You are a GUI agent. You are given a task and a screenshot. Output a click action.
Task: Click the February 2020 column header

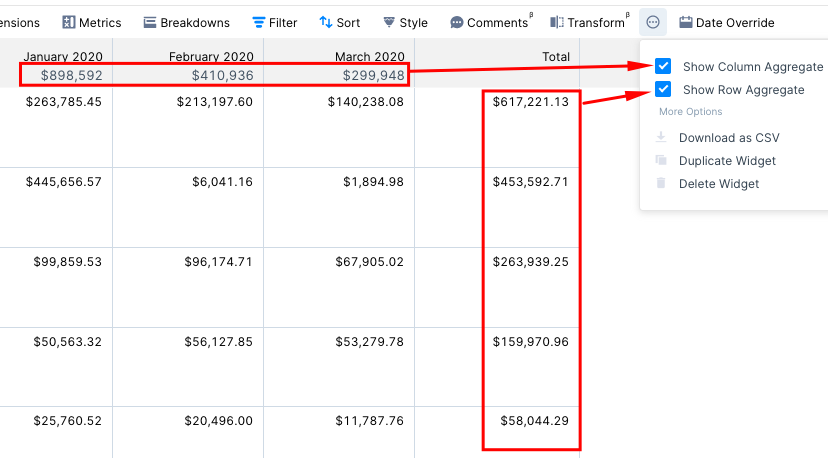pos(211,57)
